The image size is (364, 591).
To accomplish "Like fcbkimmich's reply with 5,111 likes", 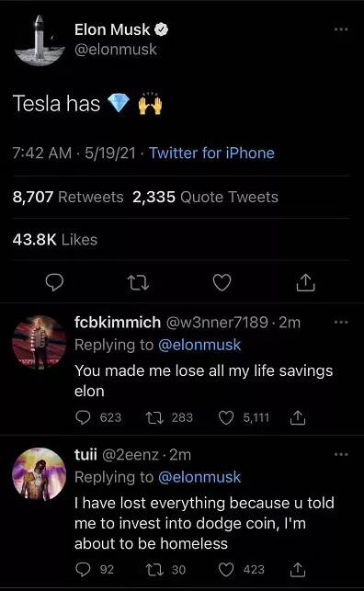I will (x=226, y=417).
